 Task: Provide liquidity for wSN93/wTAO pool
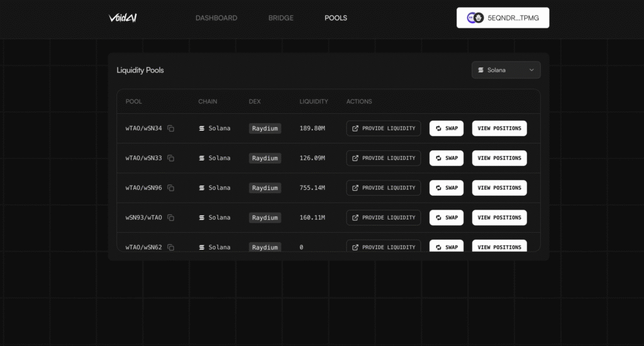click(384, 218)
